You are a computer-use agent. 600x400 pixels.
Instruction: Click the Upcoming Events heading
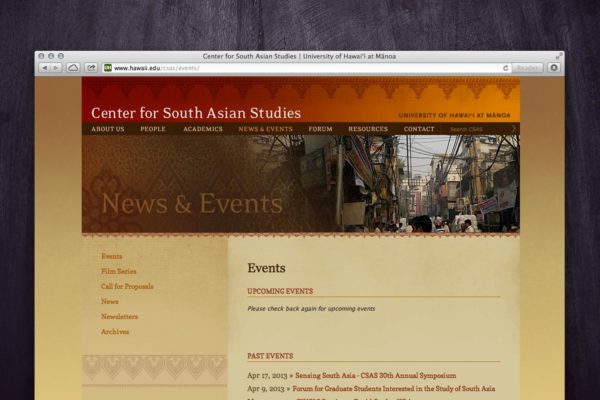click(280, 291)
